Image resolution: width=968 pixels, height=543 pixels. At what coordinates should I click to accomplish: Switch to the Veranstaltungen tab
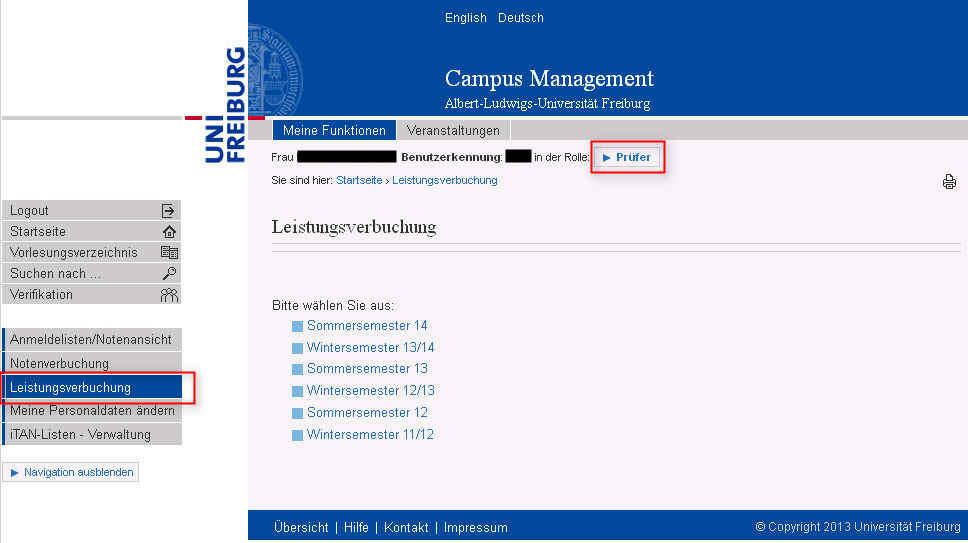pyautogui.click(x=453, y=130)
